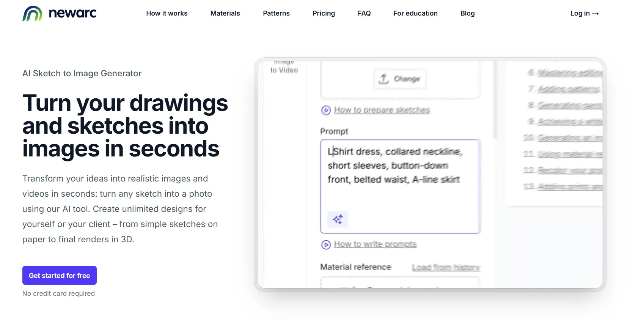Click the Log in link
The height and width of the screenshot is (322, 644).
(x=584, y=13)
